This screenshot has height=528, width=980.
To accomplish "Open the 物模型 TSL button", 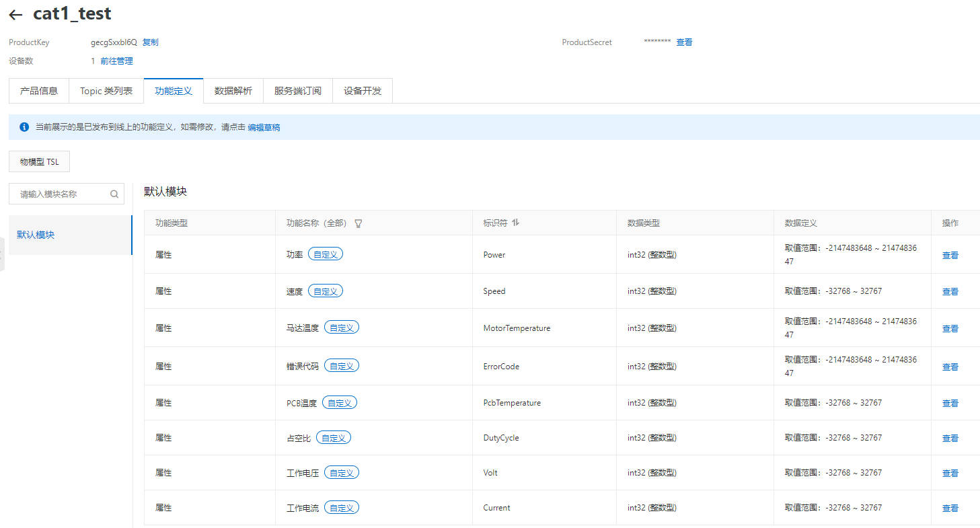I will click(x=39, y=162).
